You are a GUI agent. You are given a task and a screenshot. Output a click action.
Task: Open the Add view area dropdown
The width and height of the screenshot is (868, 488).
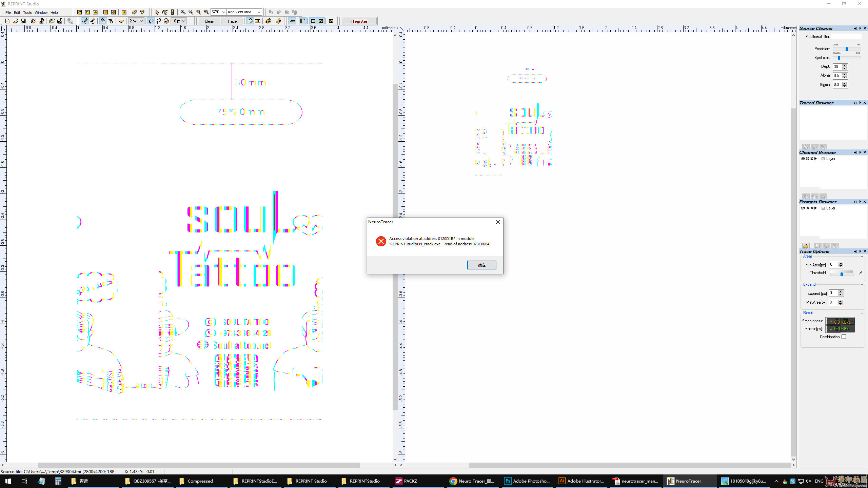click(x=259, y=12)
